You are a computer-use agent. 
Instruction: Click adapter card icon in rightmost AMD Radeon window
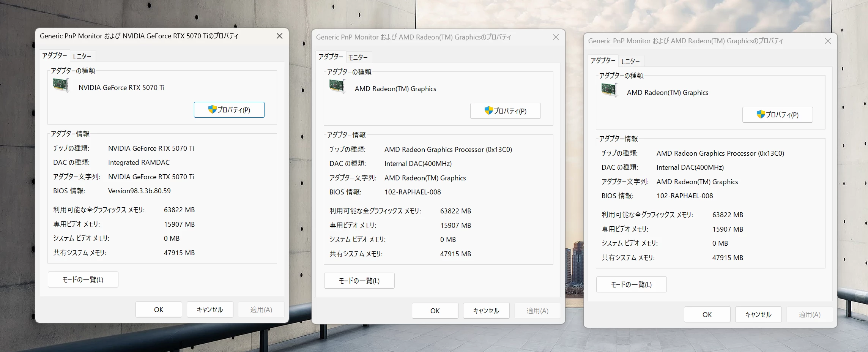pyautogui.click(x=609, y=90)
